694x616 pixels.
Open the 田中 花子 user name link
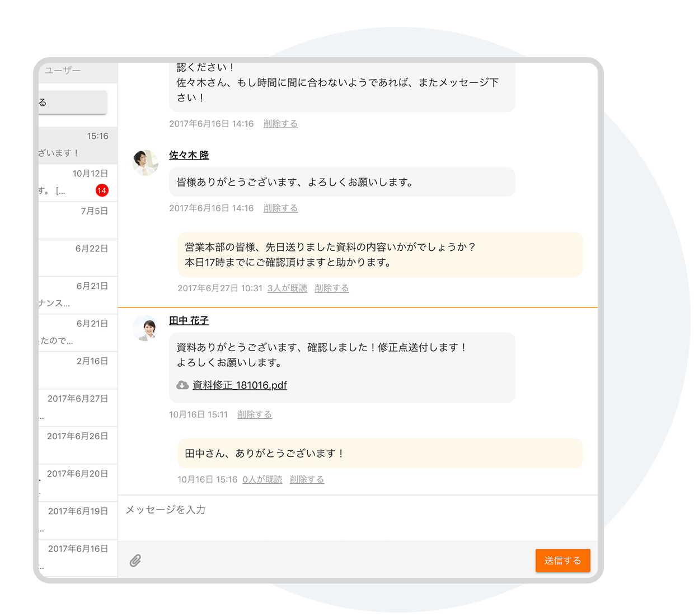(x=189, y=320)
